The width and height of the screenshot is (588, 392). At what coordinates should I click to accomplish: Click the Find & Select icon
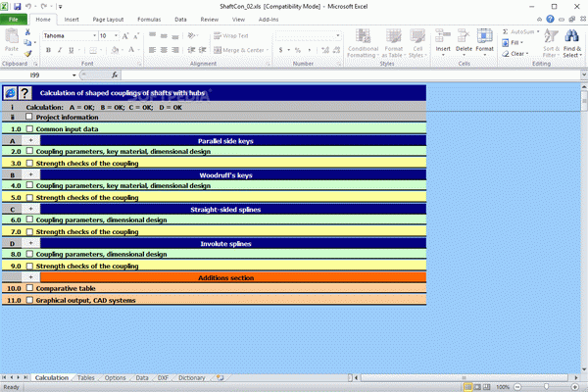(x=571, y=43)
